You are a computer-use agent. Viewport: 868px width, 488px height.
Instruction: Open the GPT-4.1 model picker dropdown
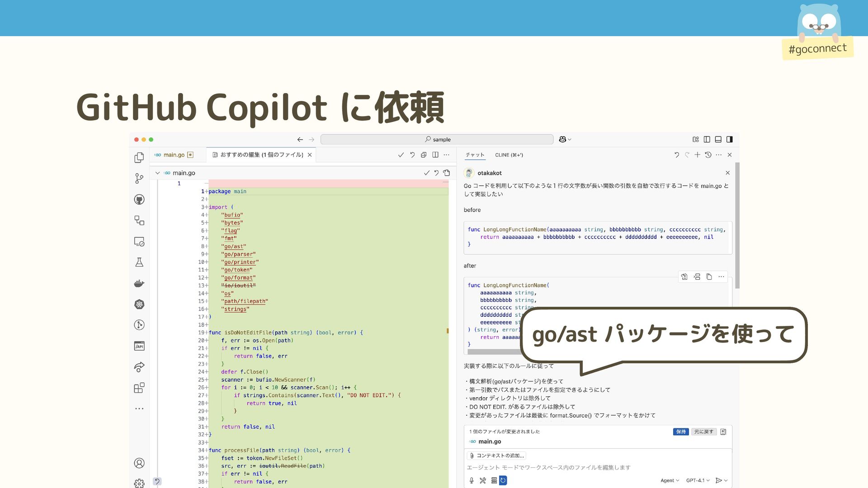click(x=698, y=480)
